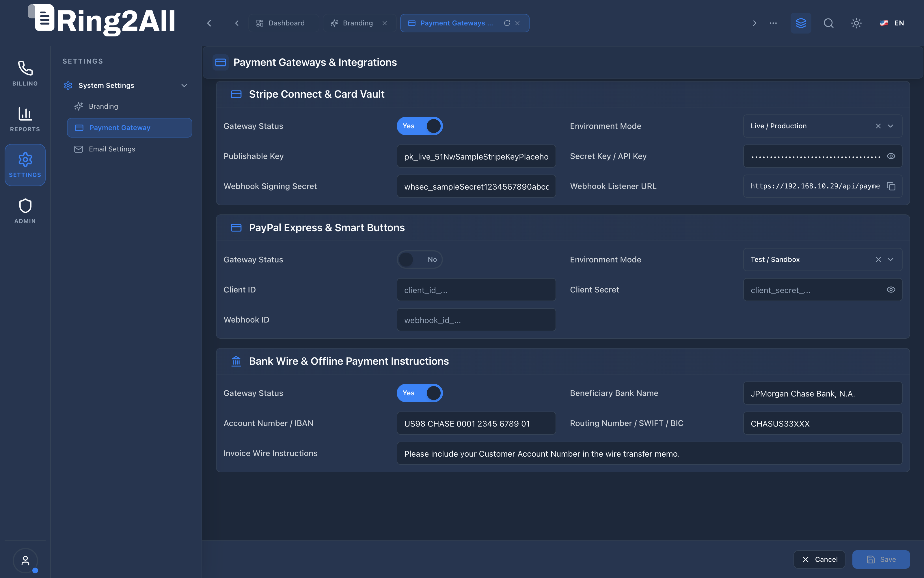Open Email Settings menu item

coord(129,149)
